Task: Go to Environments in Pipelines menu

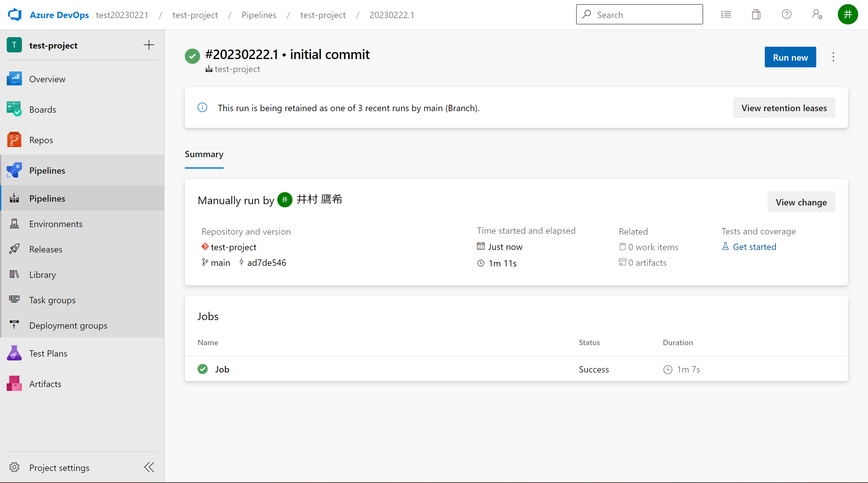Action: (x=56, y=224)
